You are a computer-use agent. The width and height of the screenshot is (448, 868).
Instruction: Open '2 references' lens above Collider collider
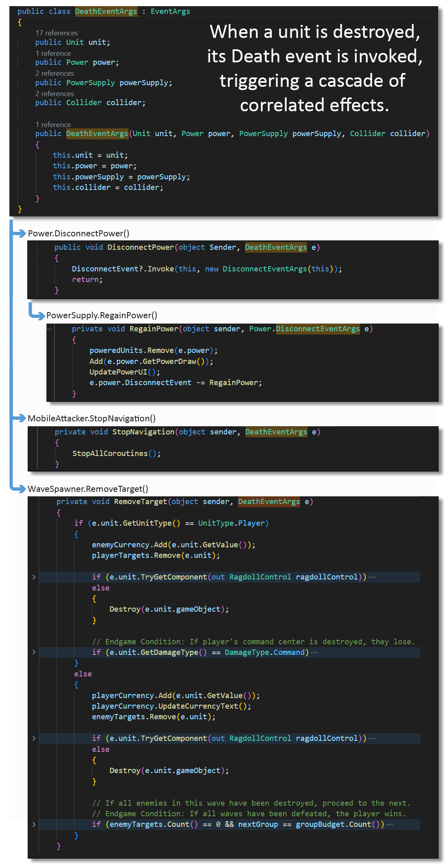pos(55,94)
